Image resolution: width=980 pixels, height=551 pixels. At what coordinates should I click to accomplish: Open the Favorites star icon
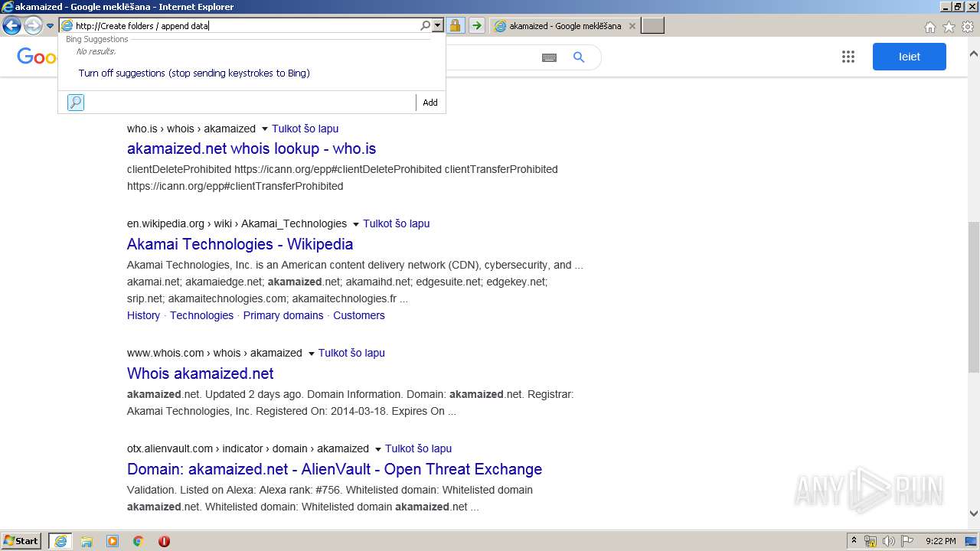949,27
